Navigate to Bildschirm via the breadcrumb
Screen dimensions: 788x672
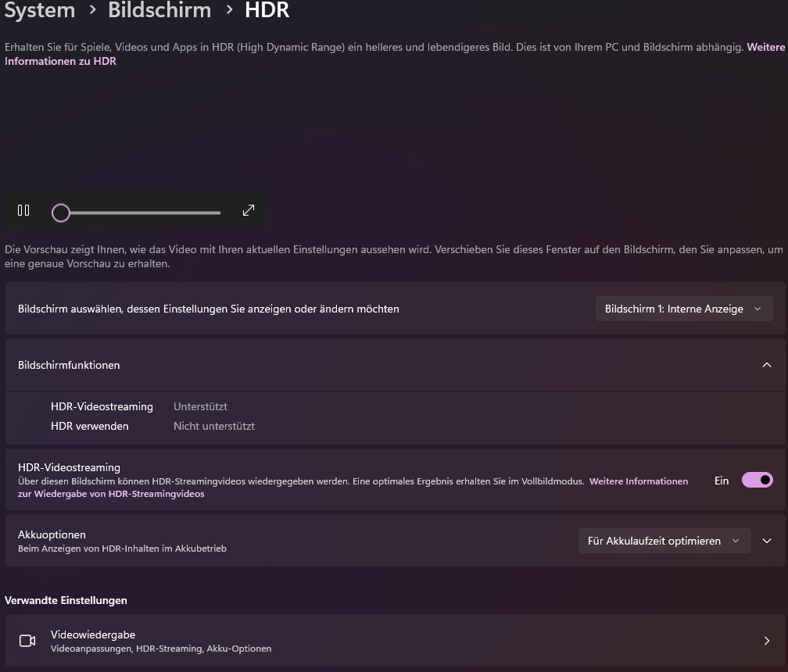pos(159,11)
